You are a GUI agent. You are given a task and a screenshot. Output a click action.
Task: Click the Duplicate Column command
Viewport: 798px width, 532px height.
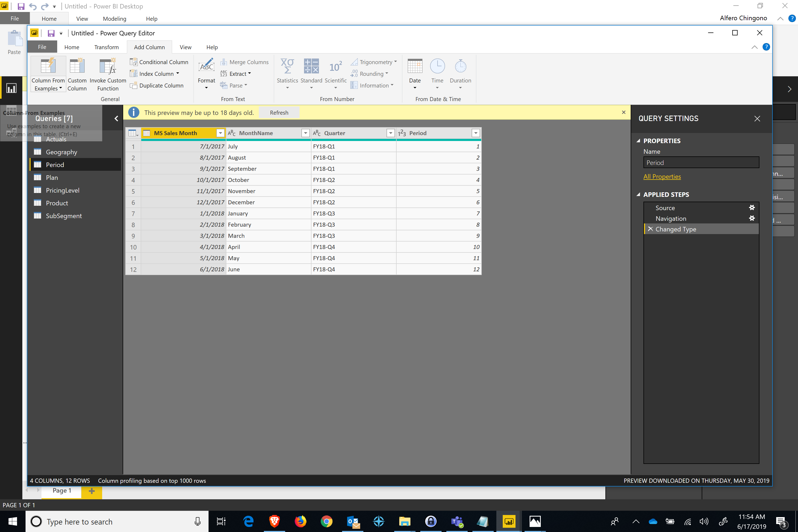[x=157, y=85]
